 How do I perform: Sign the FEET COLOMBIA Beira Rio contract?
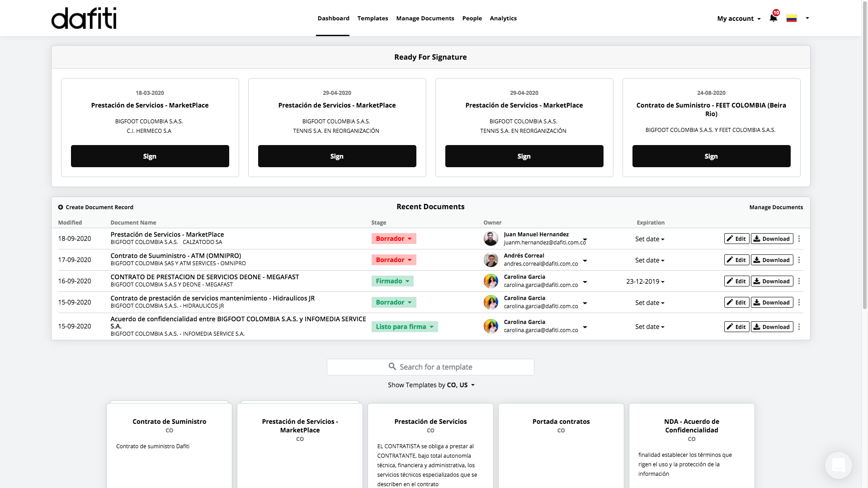(x=711, y=156)
